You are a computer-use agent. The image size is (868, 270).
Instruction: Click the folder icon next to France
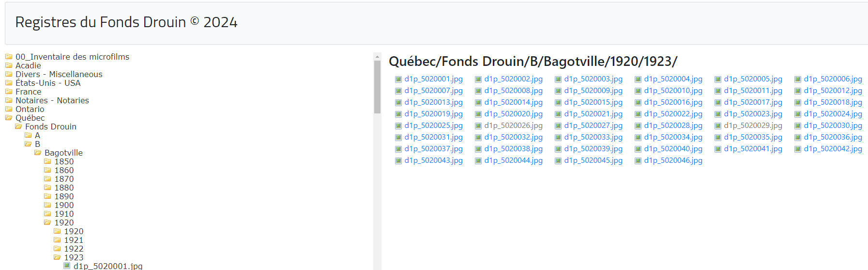coord(9,92)
